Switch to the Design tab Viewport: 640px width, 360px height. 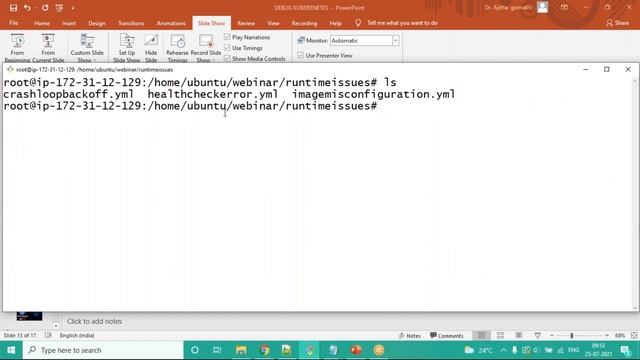(x=97, y=23)
